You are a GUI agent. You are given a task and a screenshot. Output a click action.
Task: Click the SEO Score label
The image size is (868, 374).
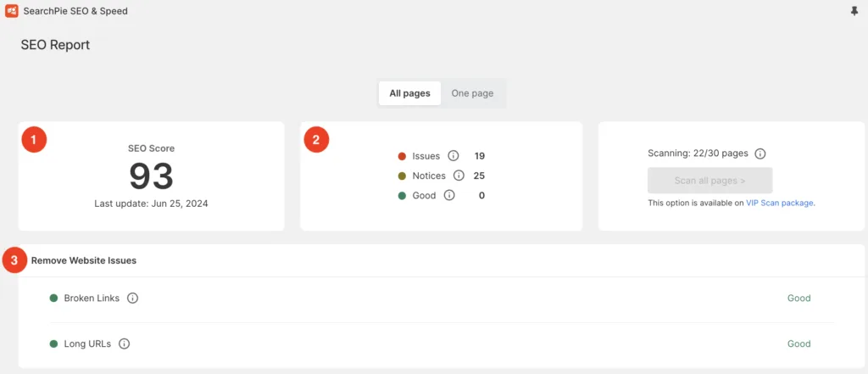click(151, 148)
